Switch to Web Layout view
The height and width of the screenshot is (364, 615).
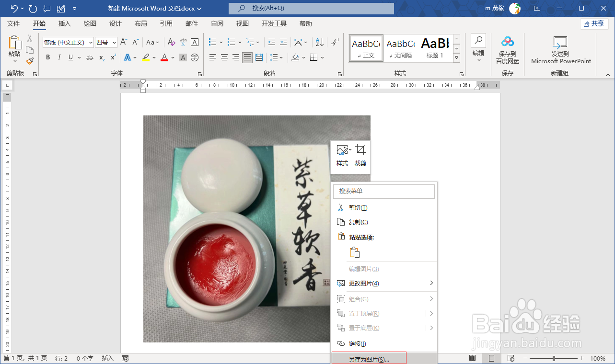511,358
